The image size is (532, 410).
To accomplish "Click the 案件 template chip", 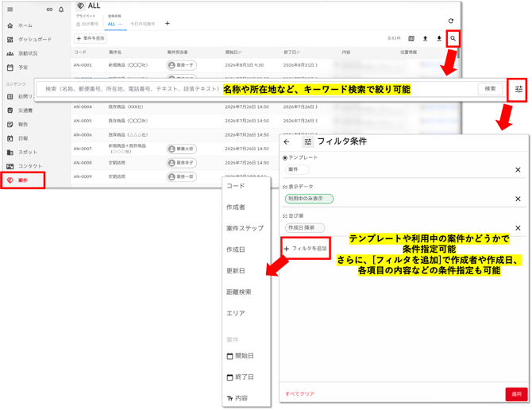I will [x=296, y=169].
